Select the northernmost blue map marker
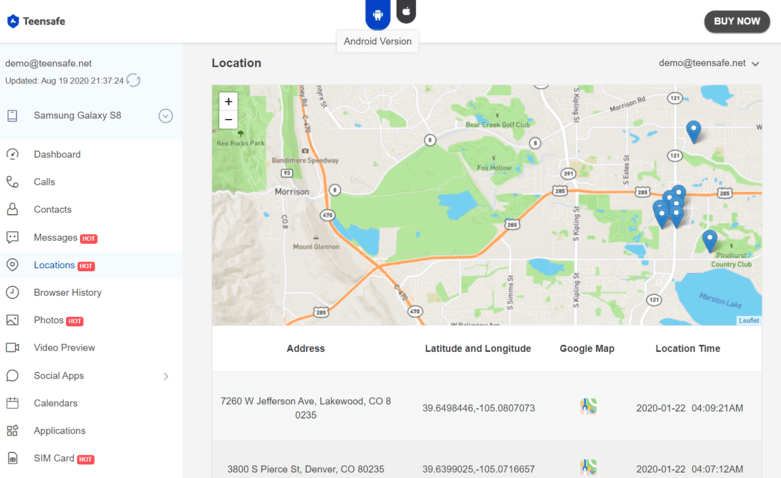The height and width of the screenshot is (478, 781). point(693,131)
